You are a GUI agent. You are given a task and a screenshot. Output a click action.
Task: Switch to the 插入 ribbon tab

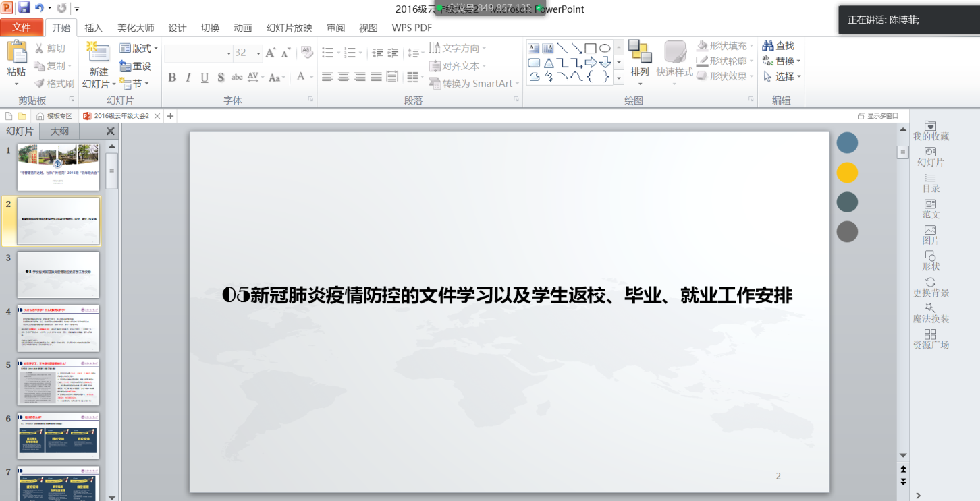tap(94, 28)
